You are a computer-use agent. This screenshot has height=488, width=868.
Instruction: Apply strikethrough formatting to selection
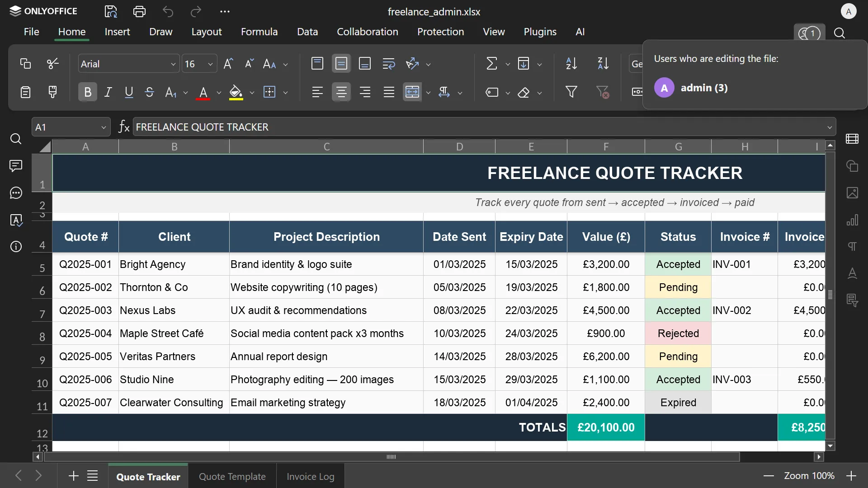pos(150,92)
